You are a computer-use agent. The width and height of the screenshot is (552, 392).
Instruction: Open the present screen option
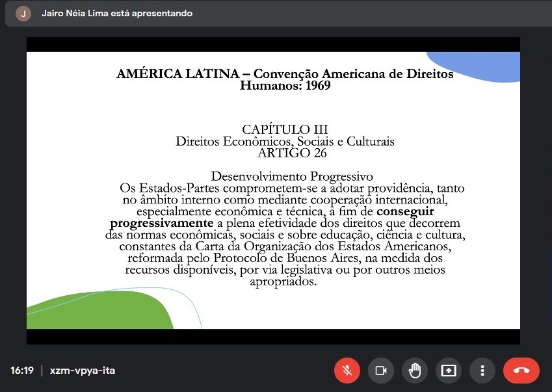click(x=449, y=371)
